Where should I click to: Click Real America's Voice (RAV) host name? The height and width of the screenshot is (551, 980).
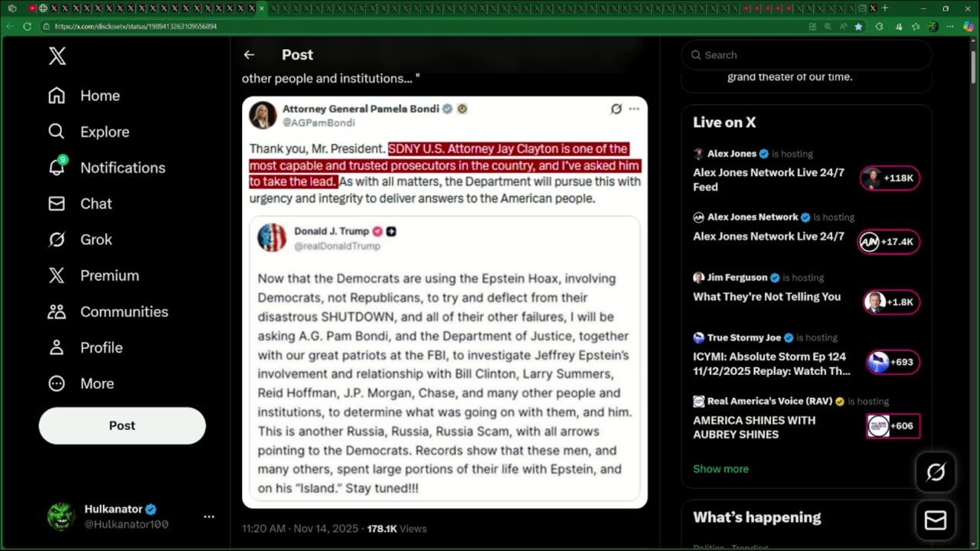coord(769,401)
